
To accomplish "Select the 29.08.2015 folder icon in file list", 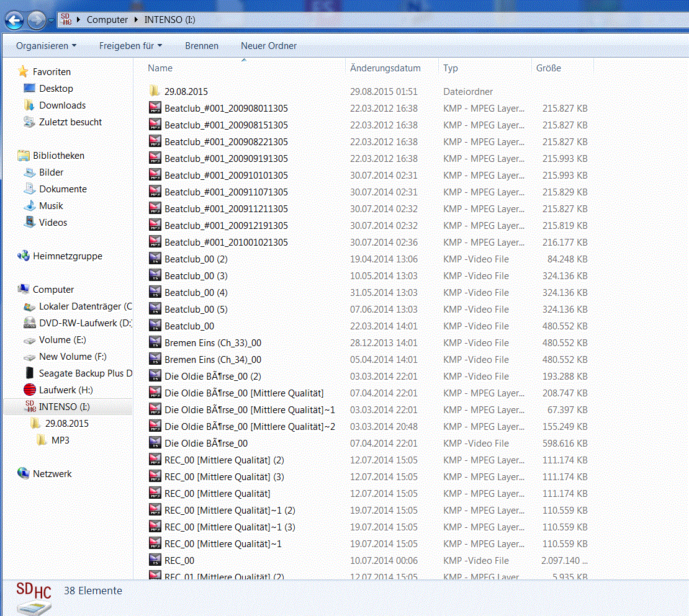I will click(154, 91).
